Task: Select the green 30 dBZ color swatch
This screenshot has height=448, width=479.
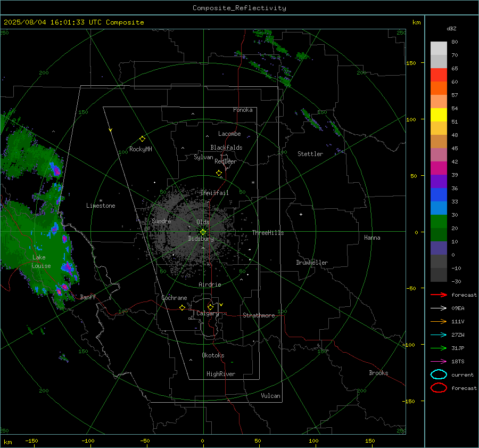Action: [x=439, y=221]
